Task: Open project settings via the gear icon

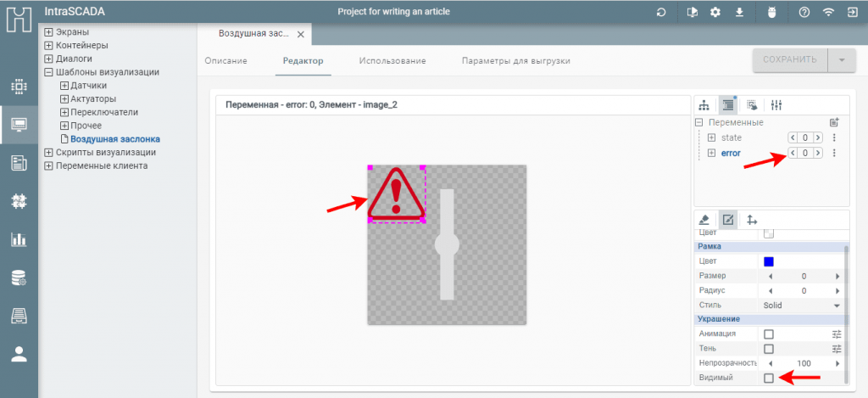Action: [715, 12]
